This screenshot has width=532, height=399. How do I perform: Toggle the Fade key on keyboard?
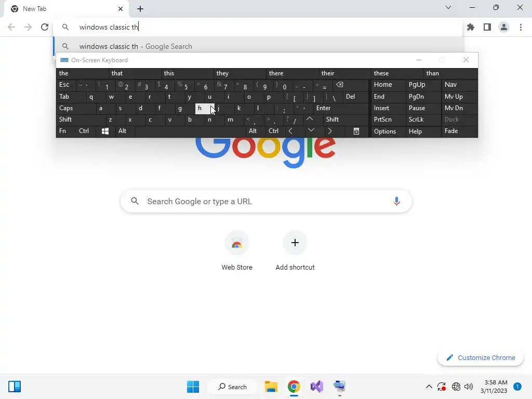(x=459, y=131)
